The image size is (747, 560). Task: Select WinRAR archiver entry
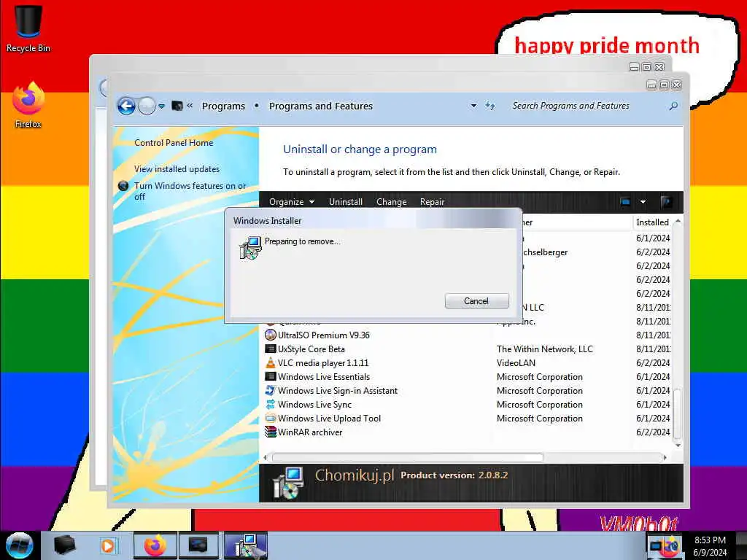[x=309, y=432]
